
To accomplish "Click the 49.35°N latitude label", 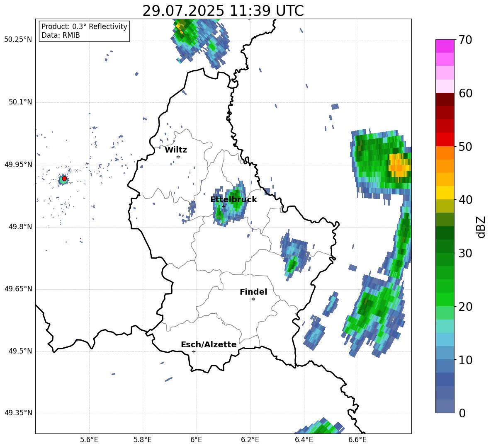I will click(18, 413).
